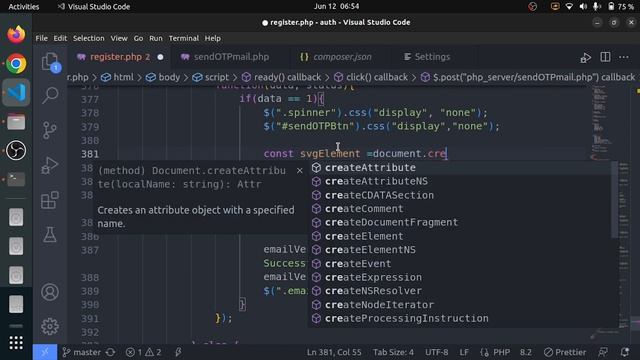Open the $.post sendOTPmail.php callback breadcrumb
The width and height of the screenshot is (640, 360).
tap(528, 77)
